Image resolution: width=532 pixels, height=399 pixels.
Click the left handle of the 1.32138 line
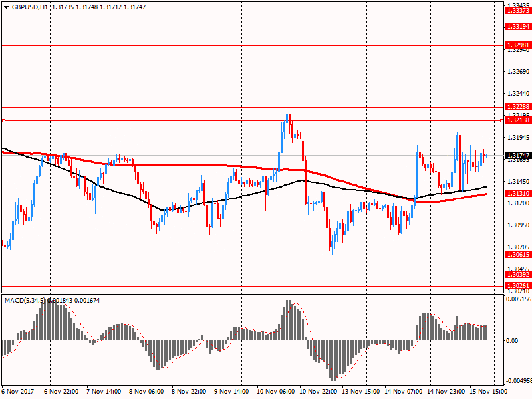(4, 121)
